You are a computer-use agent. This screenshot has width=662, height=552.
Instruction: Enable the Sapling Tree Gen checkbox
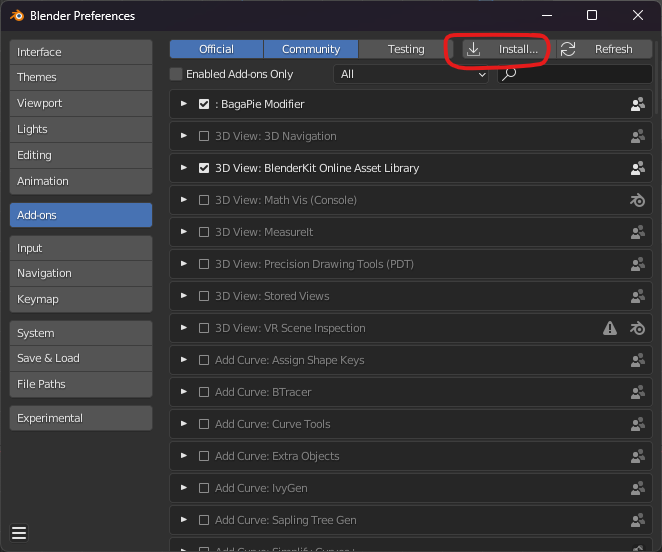pyautogui.click(x=204, y=520)
